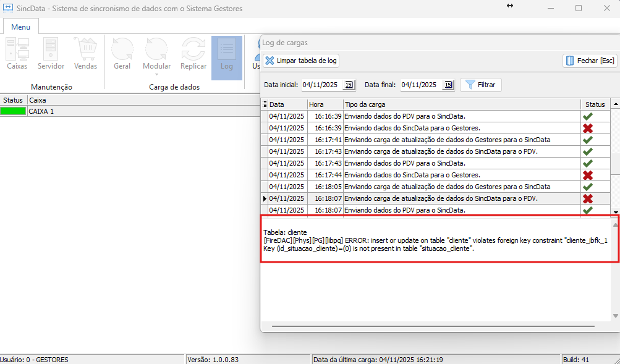Select the 16:16:39 PDV para SincData row
Viewport: 620px width, 364px height.
point(436,116)
